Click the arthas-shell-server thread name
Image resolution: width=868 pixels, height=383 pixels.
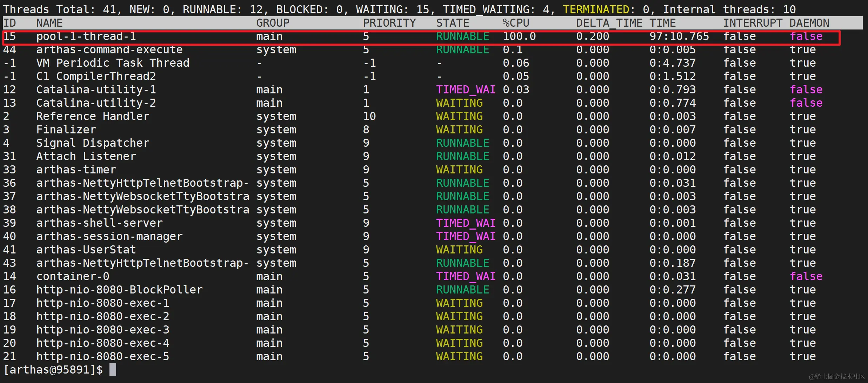click(x=99, y=223)
